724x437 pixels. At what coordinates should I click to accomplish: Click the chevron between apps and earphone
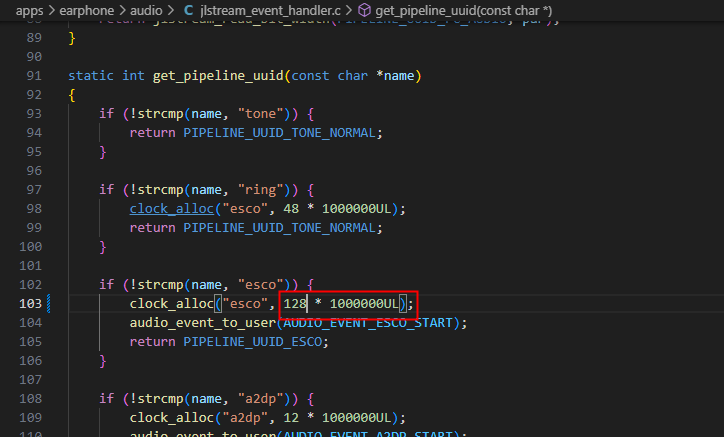[51, 10]
